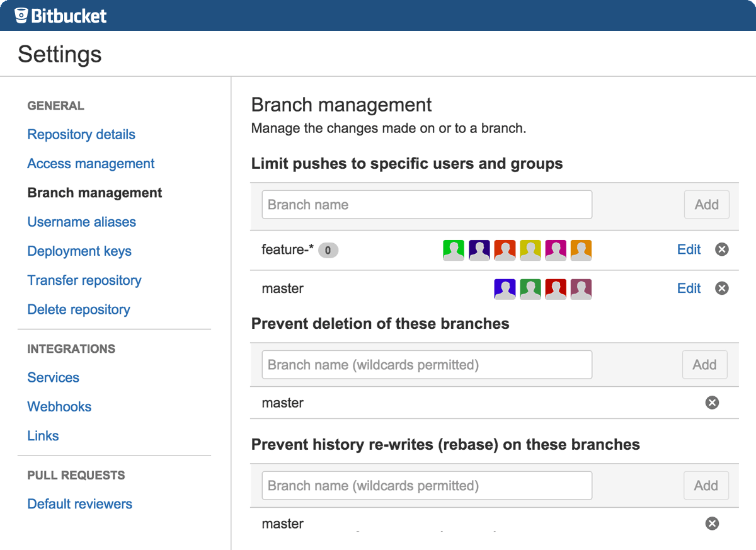Click the Branch name input under rebase prevention
The image size is (756, 550).
point(427,485)
